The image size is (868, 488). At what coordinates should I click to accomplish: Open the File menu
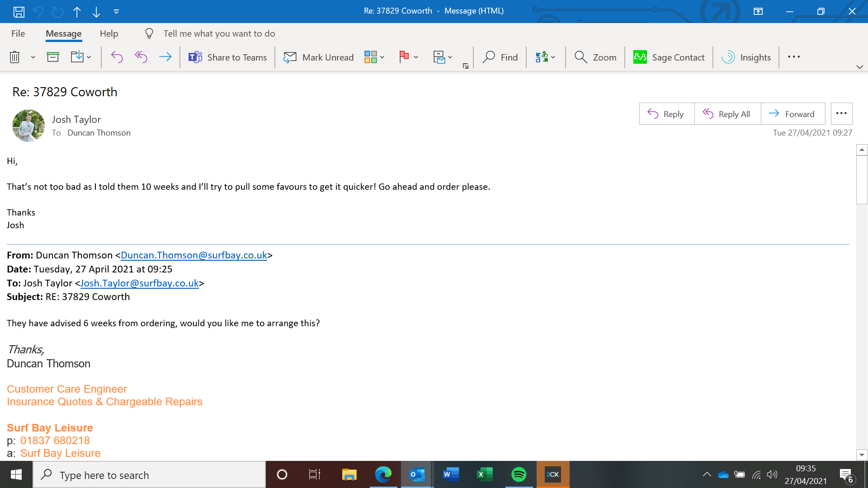coord(18,33)
